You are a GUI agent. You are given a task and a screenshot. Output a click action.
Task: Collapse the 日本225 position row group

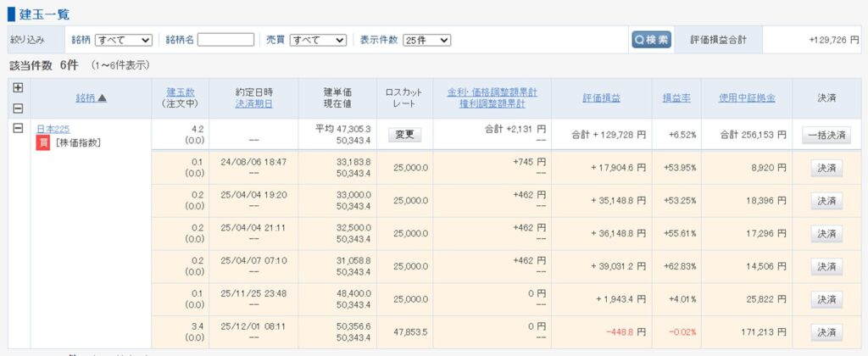coord(18,128)
